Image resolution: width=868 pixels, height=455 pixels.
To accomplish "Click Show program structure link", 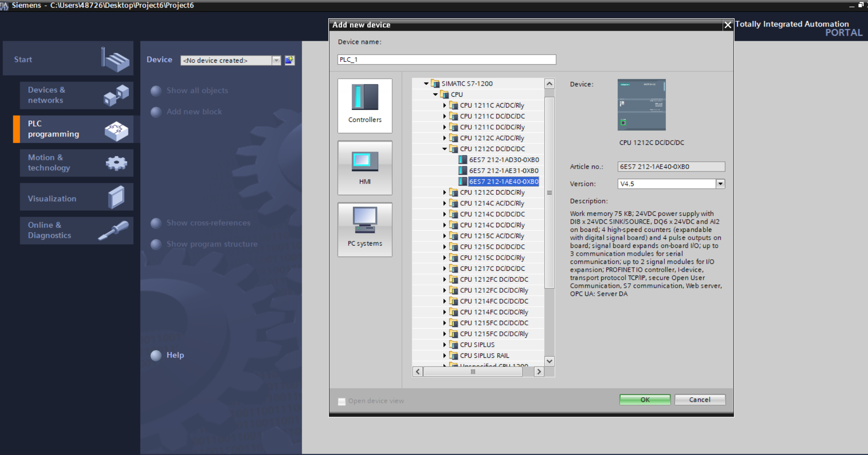I will pos(212,244).
